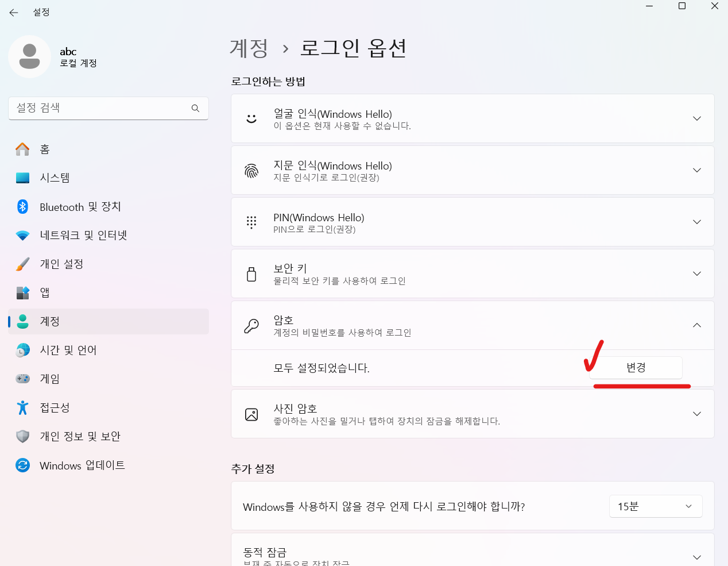Click the back arrow in Settings
The height and width of the screenshot is (566, 728).
[14, 12]
